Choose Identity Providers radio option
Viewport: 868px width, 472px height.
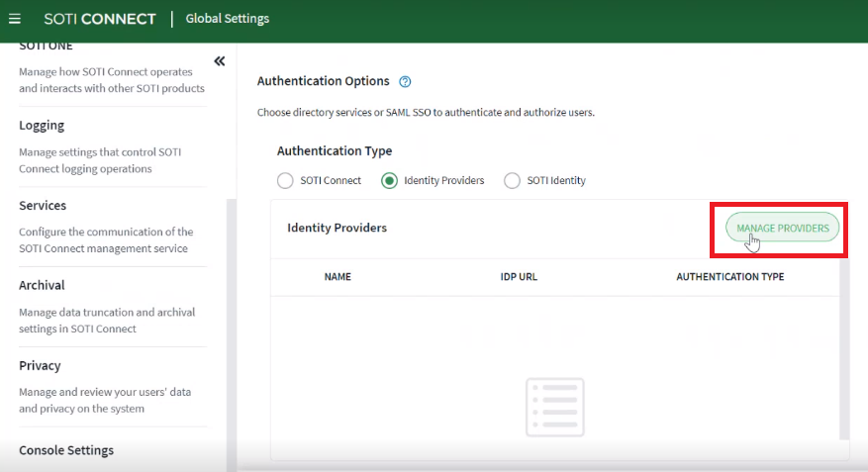[x=389, y=181]
